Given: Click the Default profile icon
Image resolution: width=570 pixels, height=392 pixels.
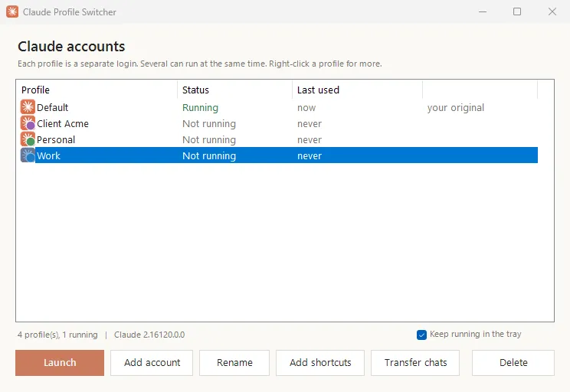Looking at the screenshot, I should pyautogui.click(x=28, y=107).
